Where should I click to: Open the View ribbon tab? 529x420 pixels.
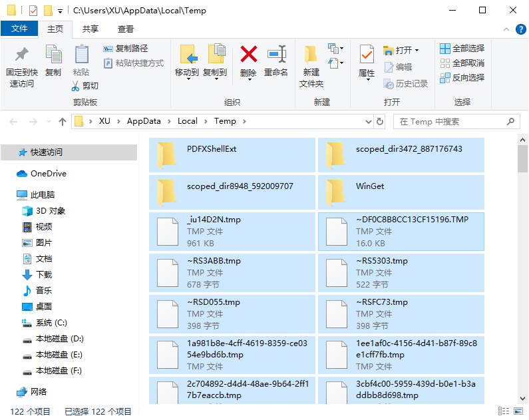[x=126, y=29]
